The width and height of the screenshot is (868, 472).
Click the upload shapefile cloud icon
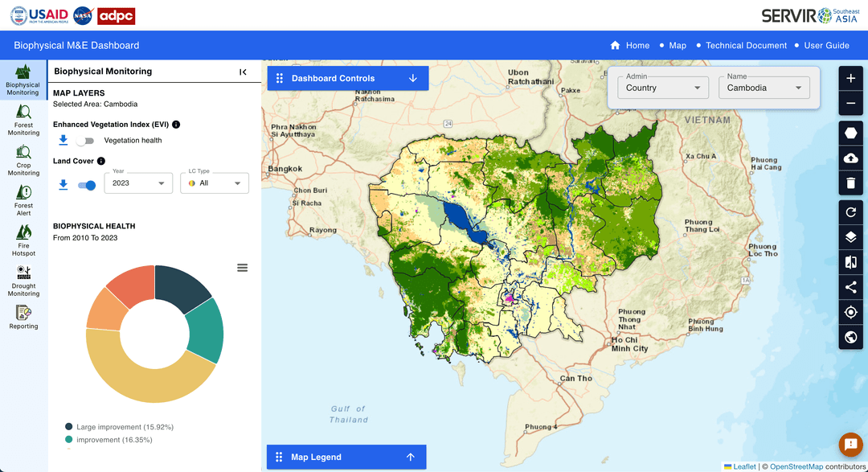(850, 158)
